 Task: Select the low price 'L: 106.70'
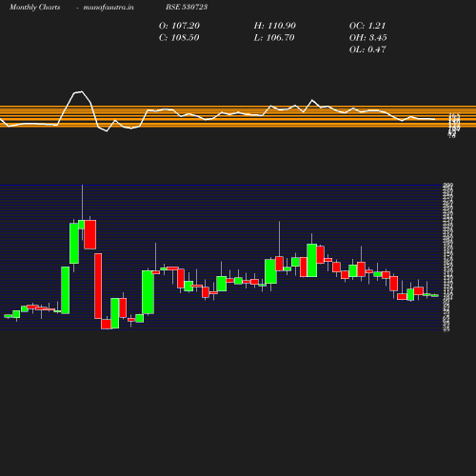point(274,38)
